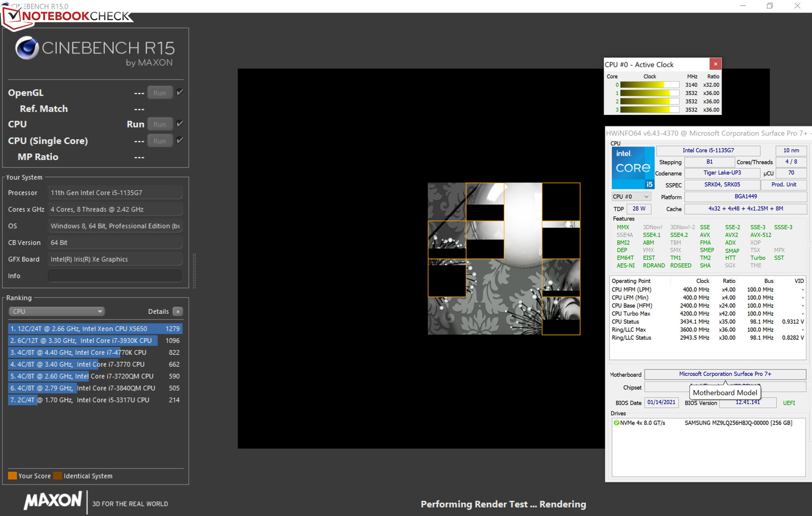Click the Details arrow button in Ranking
812x516 pixels.
pyautogui.click(x=178, y=311)
